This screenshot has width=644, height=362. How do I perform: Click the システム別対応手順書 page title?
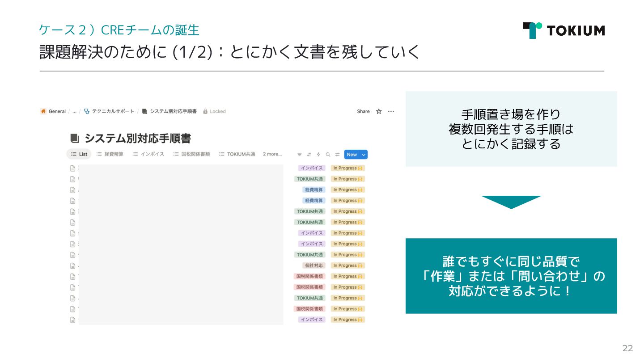pos(138,138)
